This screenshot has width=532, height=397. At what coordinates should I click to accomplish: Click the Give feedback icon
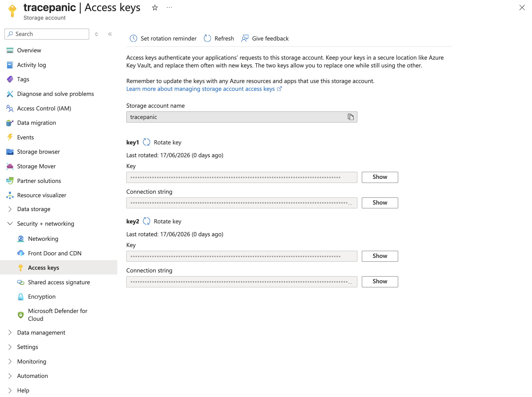click(x=245, y=38)
